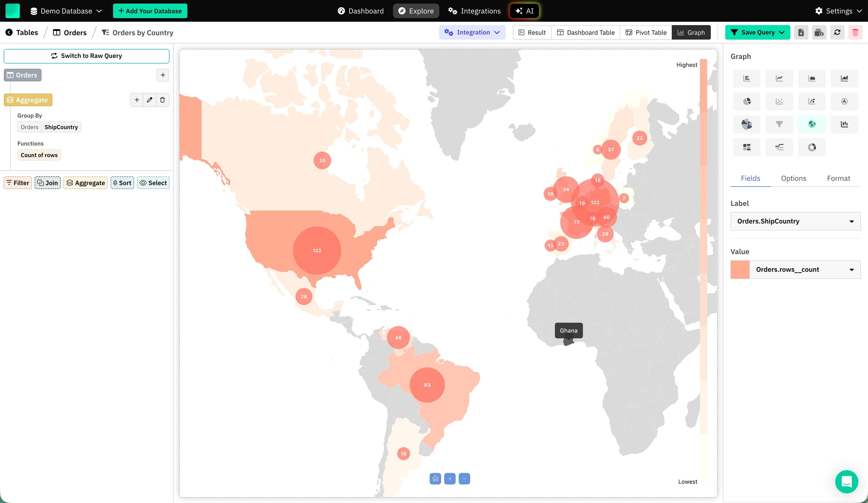The height and width of the screenshot is (503, 868).
Task: Click Switch to Raw Query button
Action: [x=87, y=56]
